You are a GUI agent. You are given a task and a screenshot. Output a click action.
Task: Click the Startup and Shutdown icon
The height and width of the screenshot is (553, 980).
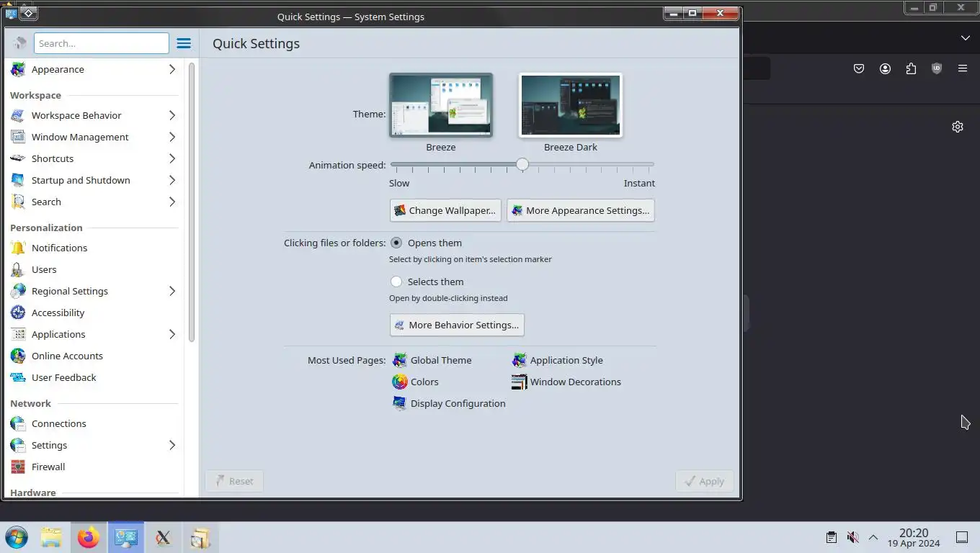tap(18, 180)
